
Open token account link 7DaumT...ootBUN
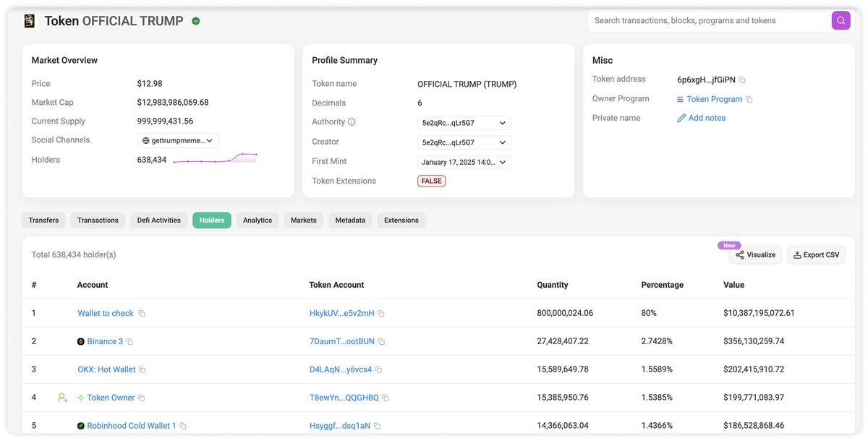[x=341, y=341]
